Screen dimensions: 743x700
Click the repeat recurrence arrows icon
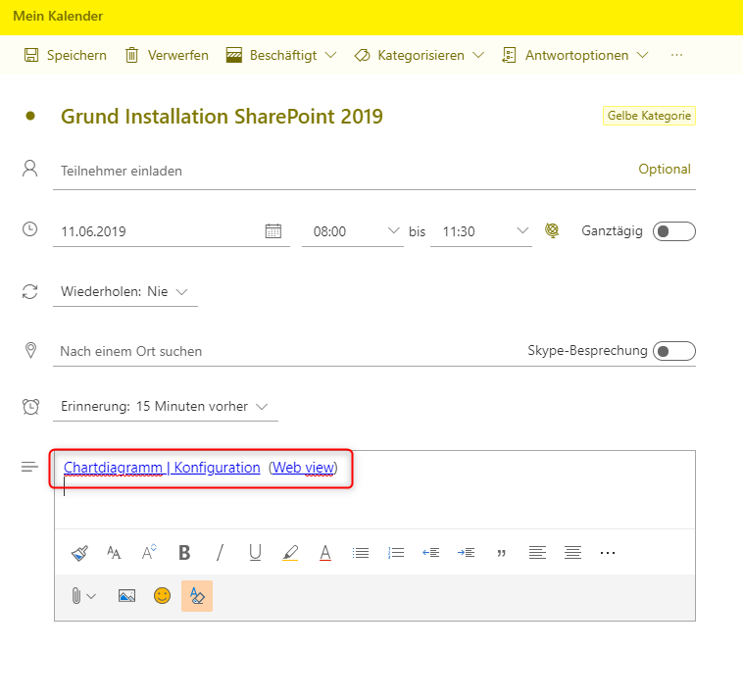tap(29, 291)
